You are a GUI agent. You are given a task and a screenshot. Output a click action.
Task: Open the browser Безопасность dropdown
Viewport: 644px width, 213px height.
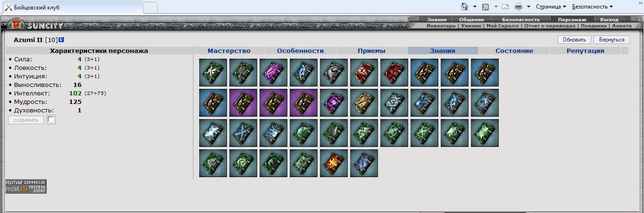click(593, 7)
